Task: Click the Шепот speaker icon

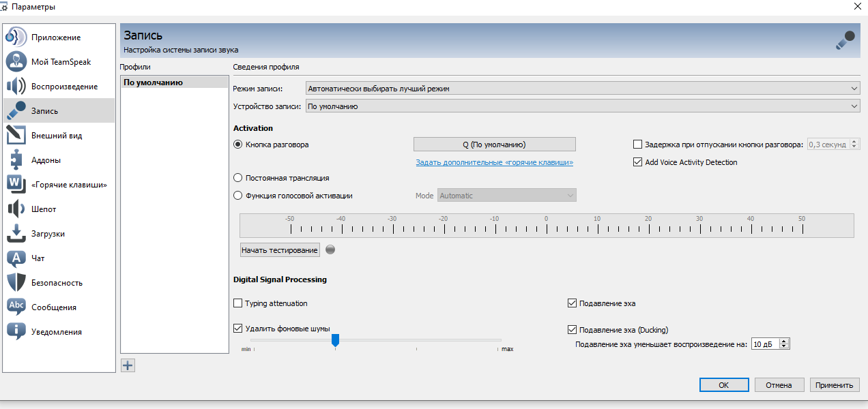Action: [16, 209]
